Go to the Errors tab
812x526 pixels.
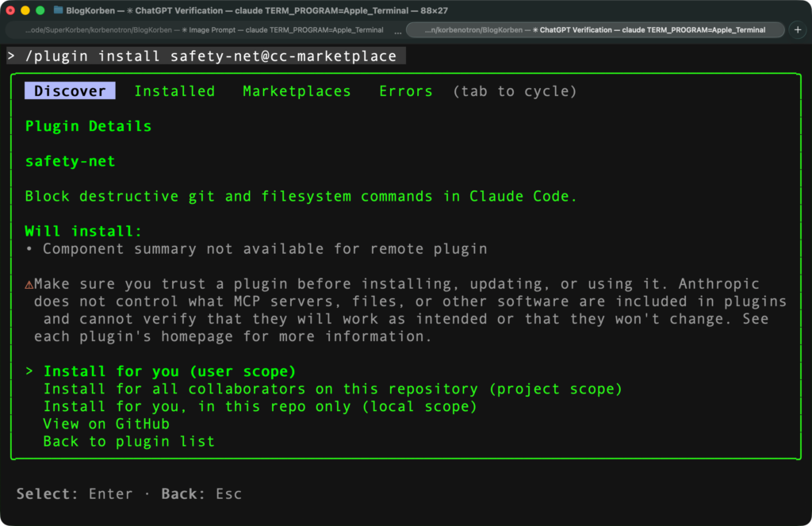pos(405,91)
